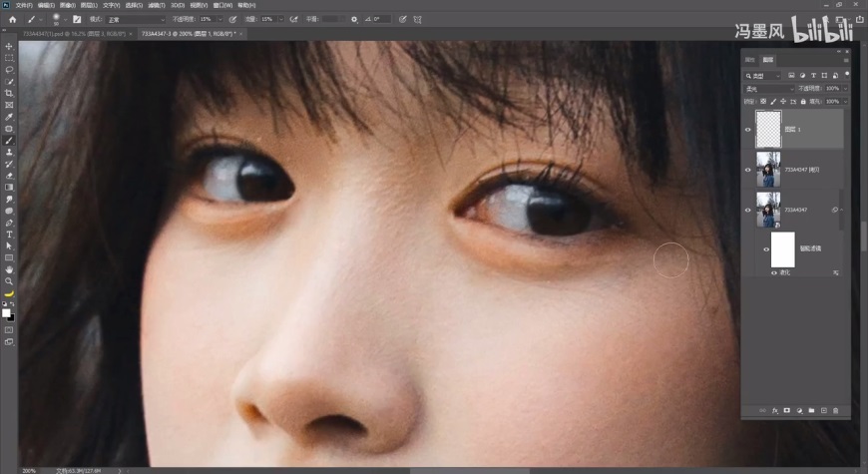Toggle smart filters mask visibility eye
868x474 pixels.
point(766,249)
